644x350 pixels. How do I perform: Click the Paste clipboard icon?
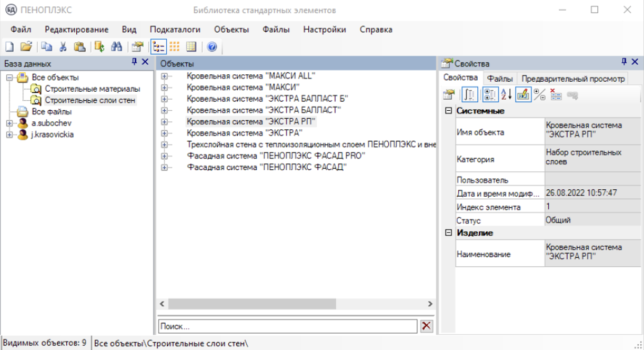coord(79,47)
